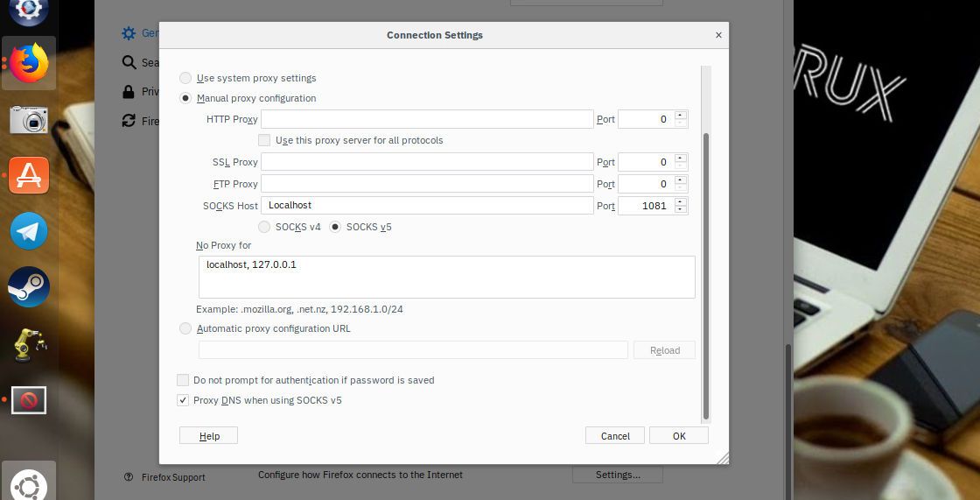Viewport: 980px width, 500px height.
Task: Select Use system proxy settings
Action: coord(185,78)
